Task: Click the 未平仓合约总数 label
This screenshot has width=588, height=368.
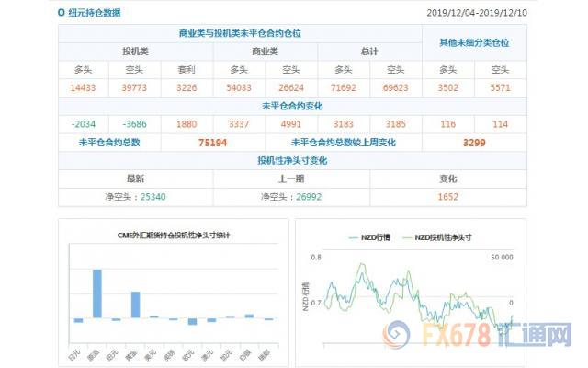Action: 109,143
